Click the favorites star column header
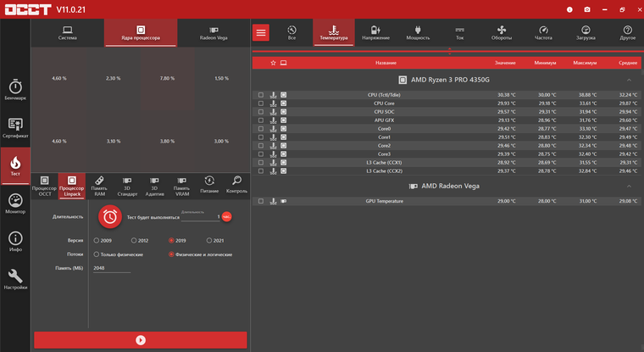Image resolution: width=644 pixels, height=352 pixels. point(273,63)
